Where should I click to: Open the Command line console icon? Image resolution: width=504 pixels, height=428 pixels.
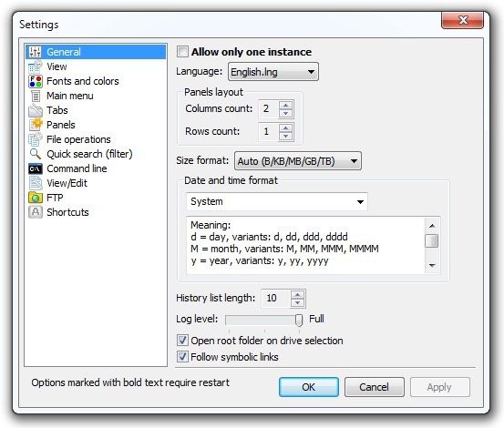36,168
